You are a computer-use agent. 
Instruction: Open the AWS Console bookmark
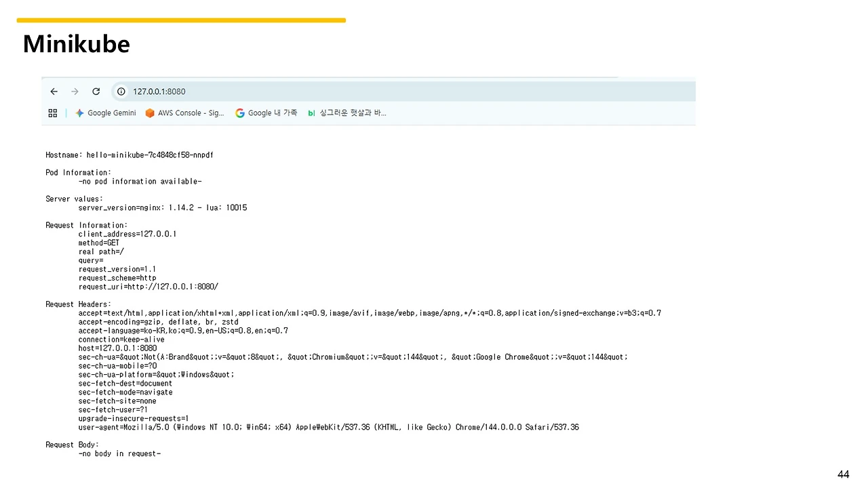click(x=184, y=113)
